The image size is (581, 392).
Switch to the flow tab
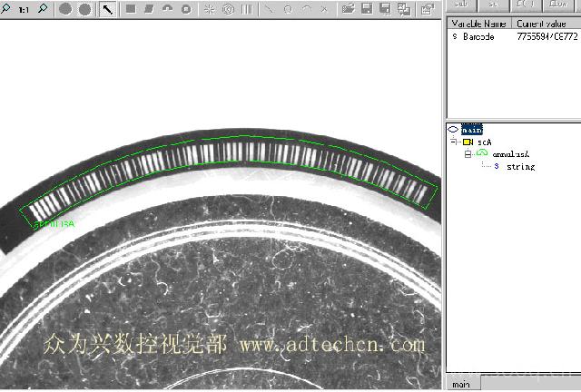[x=556, y=5]
